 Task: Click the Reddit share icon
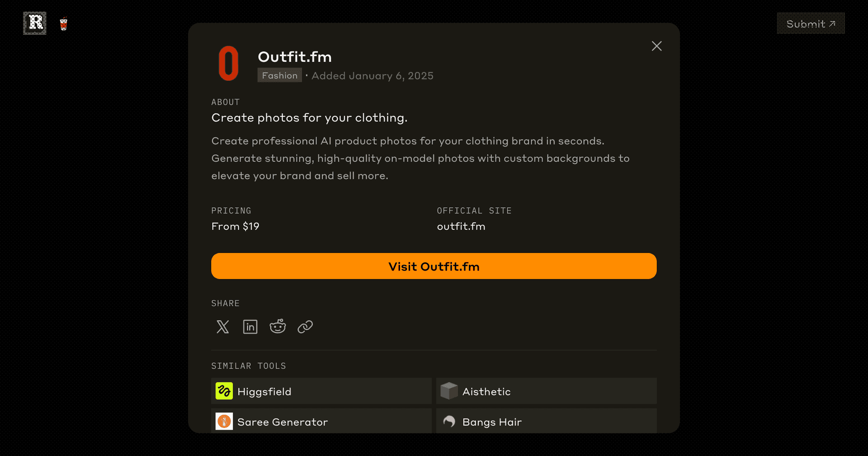tap(278, 326)
